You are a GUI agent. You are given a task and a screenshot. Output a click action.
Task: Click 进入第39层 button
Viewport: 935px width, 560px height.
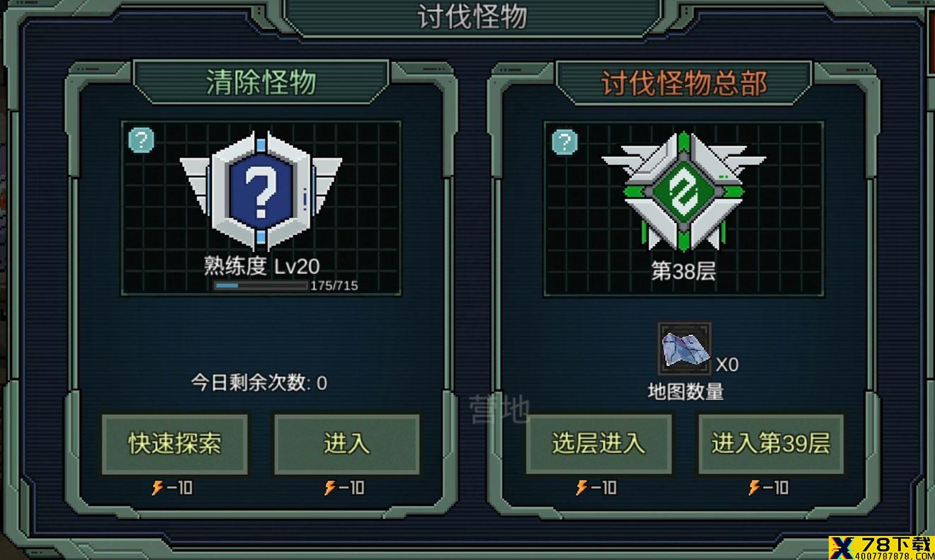tap(771, 444)
